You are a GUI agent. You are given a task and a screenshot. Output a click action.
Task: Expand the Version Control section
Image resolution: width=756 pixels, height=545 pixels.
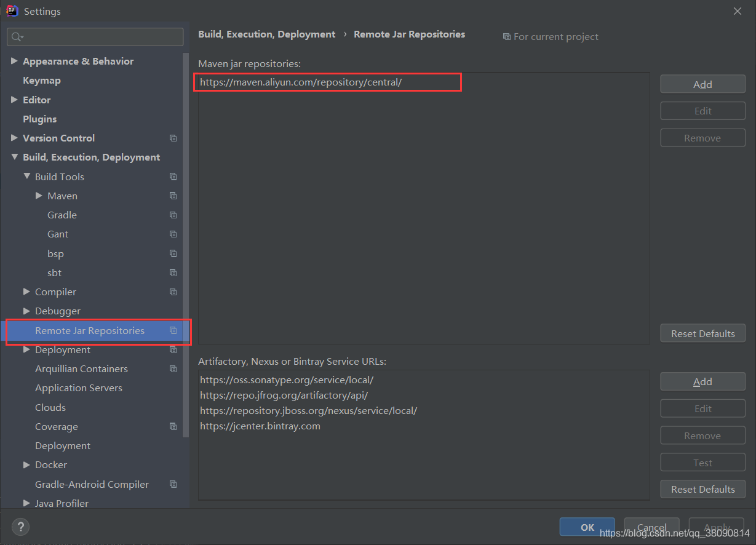tap(14, 138)
